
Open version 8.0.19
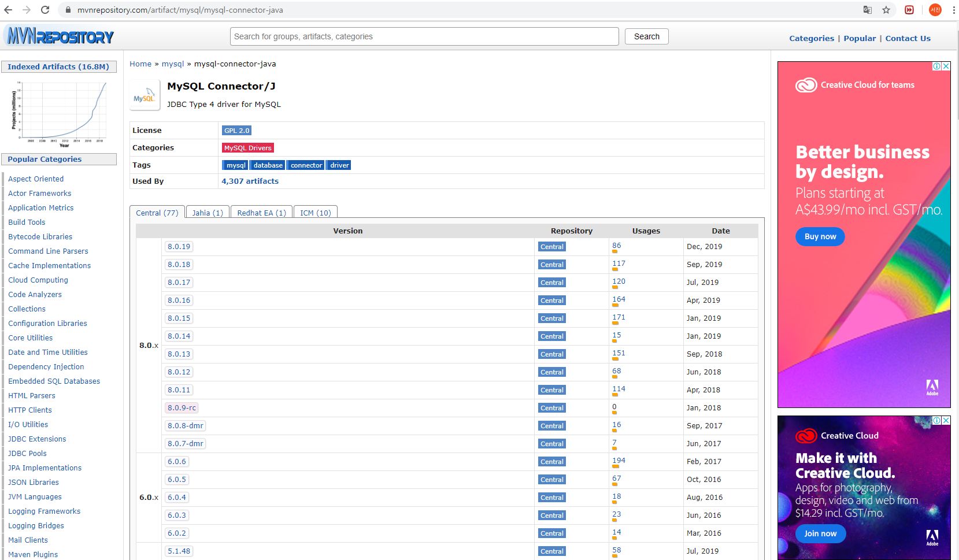(179, 246)
